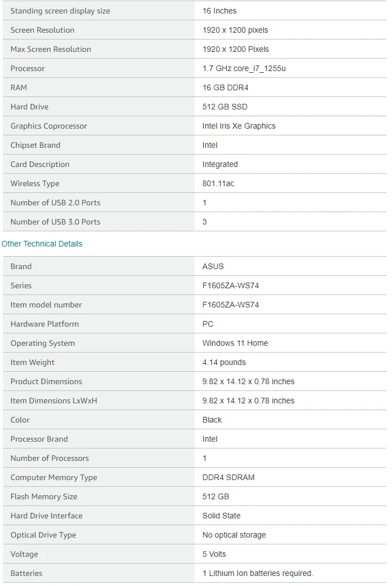Select the 512 GB SSD Hard Drive value
The image size is (392, 585).
(x=224, y=107)
